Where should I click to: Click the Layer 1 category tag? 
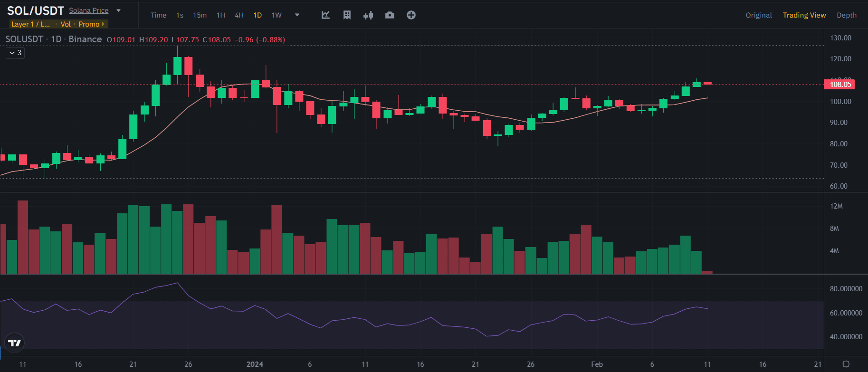tap(30, 24)
